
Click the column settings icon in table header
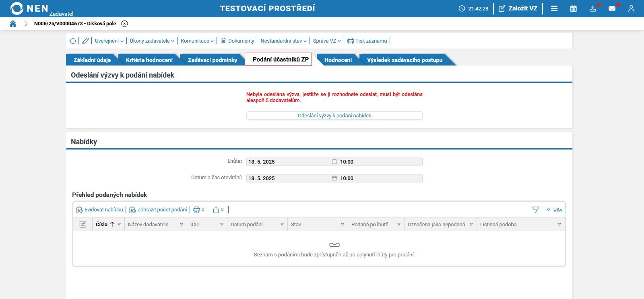(83, 224)
